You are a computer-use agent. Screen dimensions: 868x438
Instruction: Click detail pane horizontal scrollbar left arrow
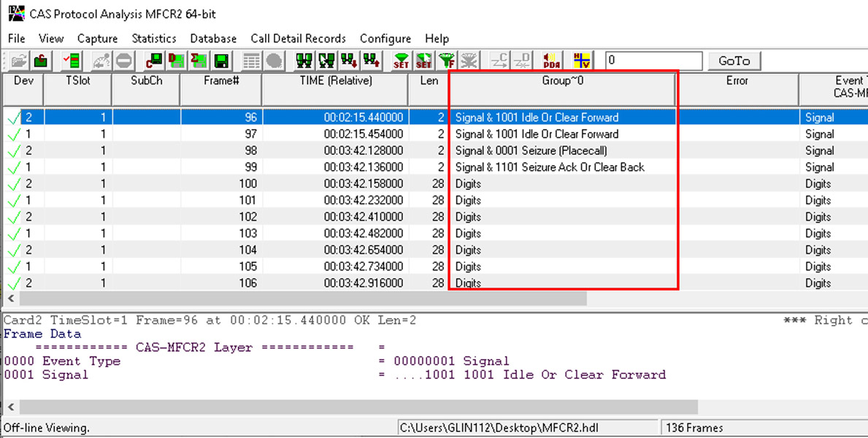pyautogui.click(x=10, y=407)
